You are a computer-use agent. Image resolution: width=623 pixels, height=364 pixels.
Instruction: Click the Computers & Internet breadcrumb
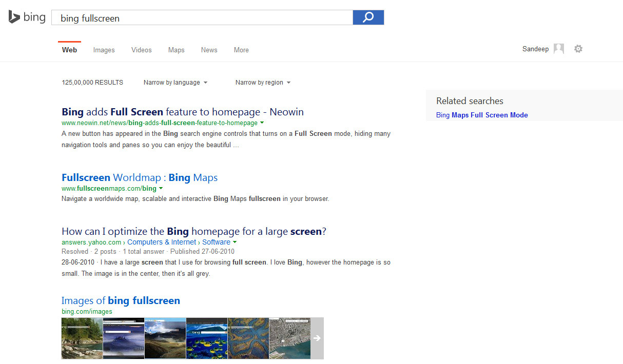[162, 242]
